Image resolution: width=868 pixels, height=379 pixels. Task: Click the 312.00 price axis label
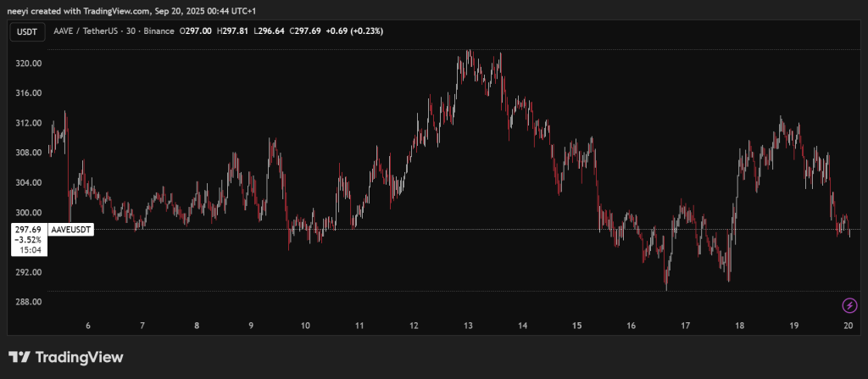pos(29,123)
